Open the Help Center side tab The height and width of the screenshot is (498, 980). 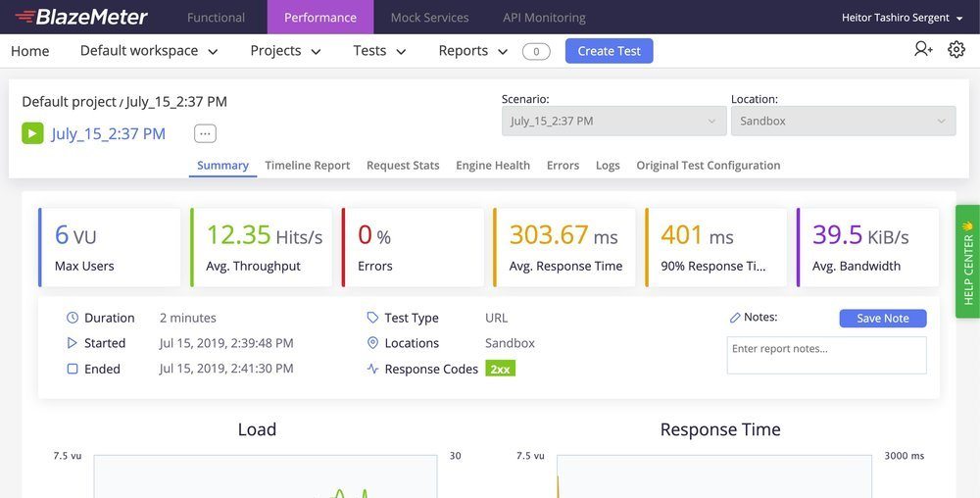tap(967, 261)
